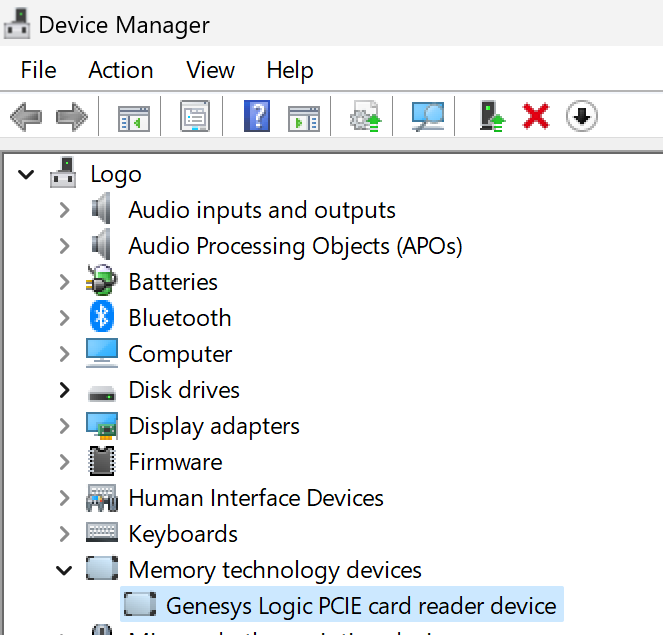Expand the Computer category
The width and height of the screenshot is (663, 635).
[64, 354]
